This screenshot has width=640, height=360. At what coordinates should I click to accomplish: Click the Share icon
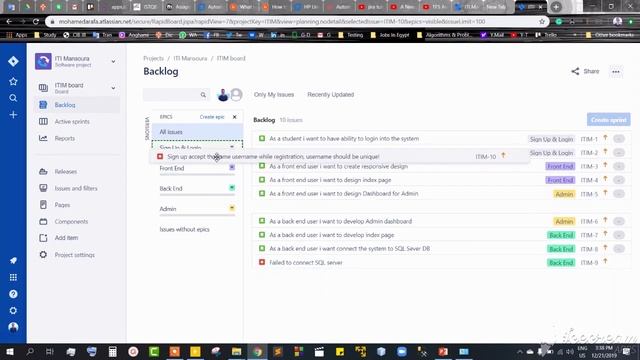pyautogui.click(x=575, y=71)
